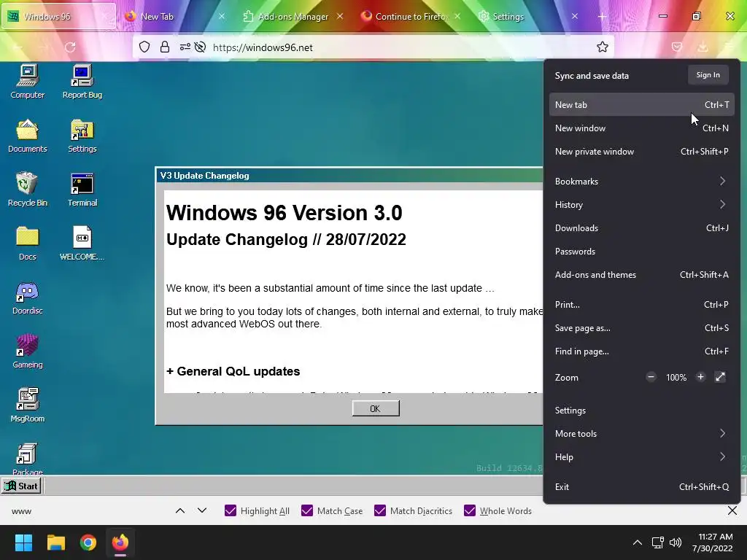This screenshot has height=560, width=747.
Task: Open Add-ons and themes menu entry
Action: (x=641, y=274)
